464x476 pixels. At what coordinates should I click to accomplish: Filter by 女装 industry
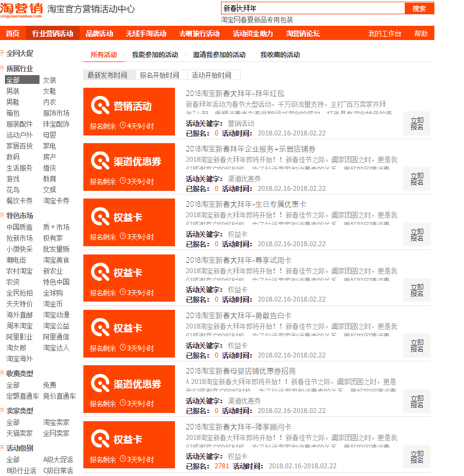coord(49,80)
